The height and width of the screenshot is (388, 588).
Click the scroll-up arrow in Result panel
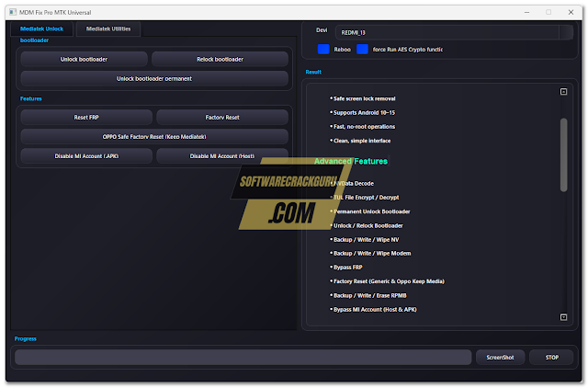click(x=563, y=91)
